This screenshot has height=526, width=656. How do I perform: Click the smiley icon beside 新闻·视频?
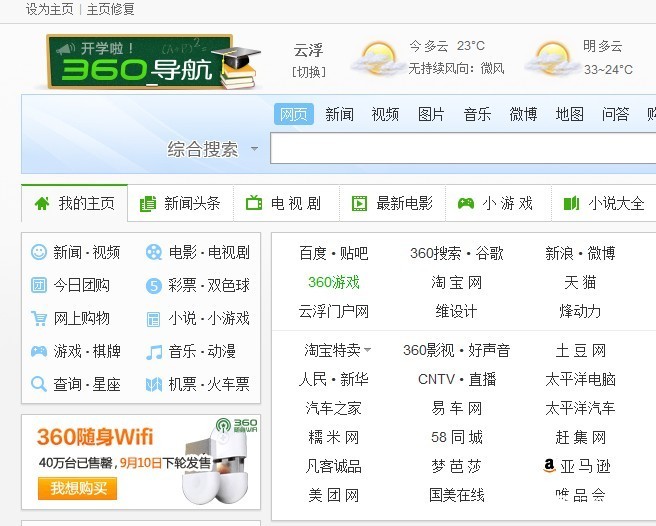(39, 252)
